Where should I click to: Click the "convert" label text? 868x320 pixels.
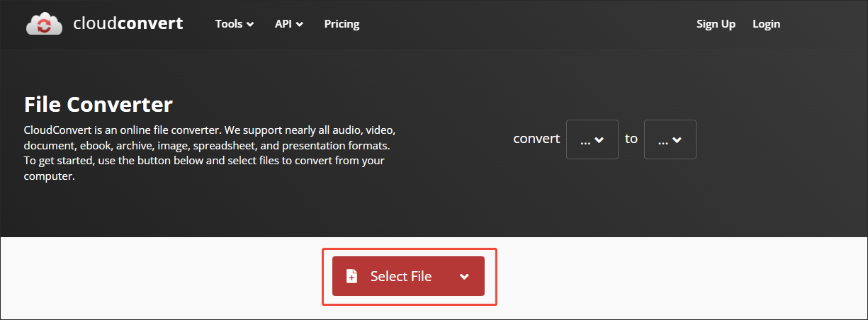coord(536,139)
